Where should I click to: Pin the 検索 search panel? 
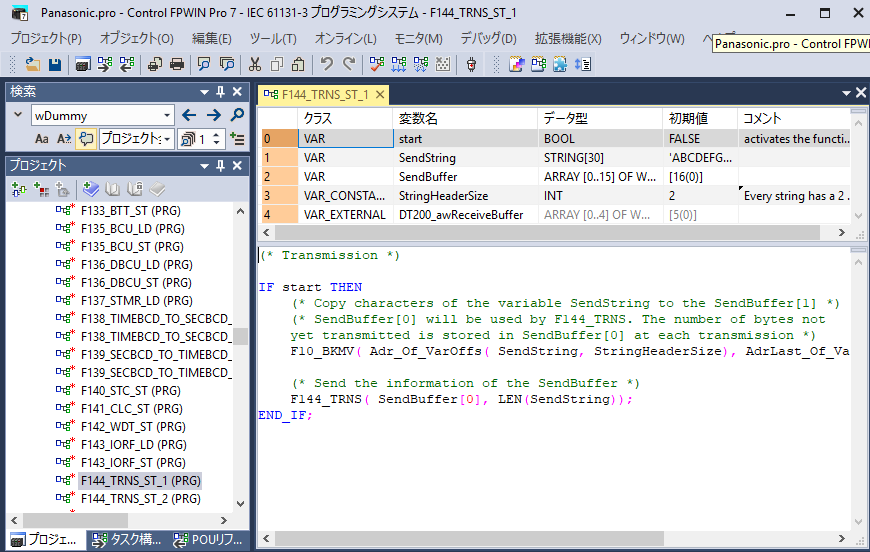click(220, 92)
